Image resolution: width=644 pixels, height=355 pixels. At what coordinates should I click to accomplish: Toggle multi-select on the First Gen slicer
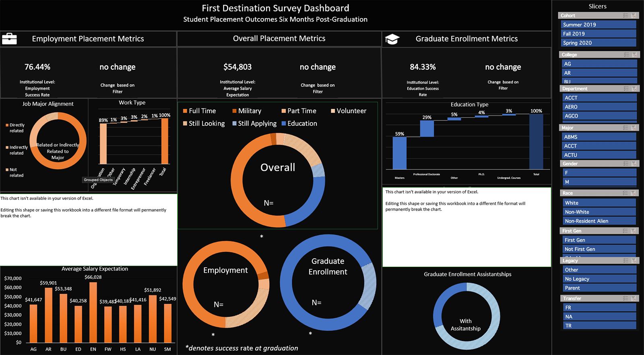tap(625, 231)
